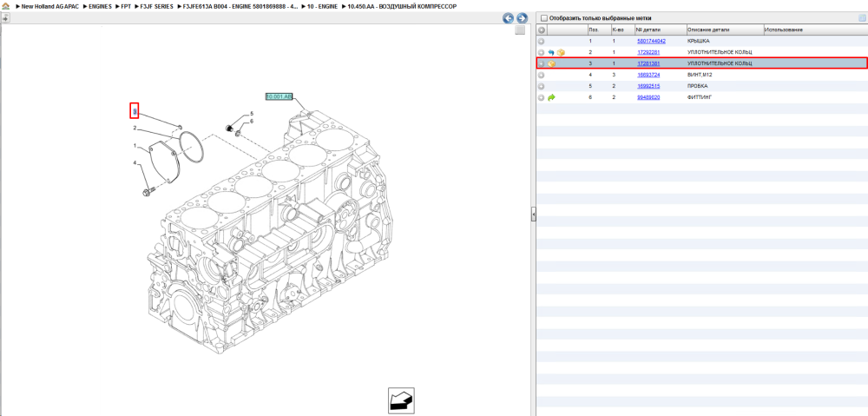
Task: Sort by К-во column header
Action: click(622, 30)
